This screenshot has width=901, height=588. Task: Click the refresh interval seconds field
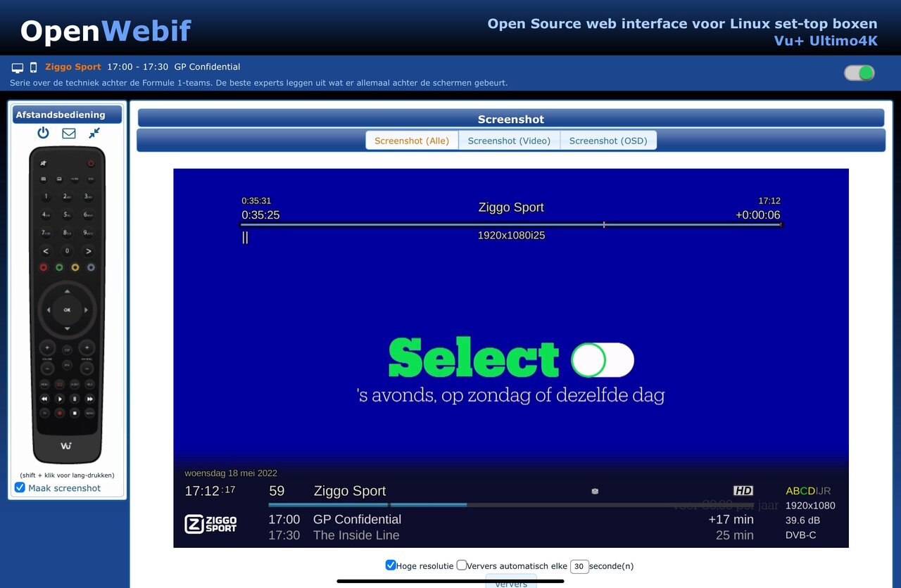coord(579,566)
